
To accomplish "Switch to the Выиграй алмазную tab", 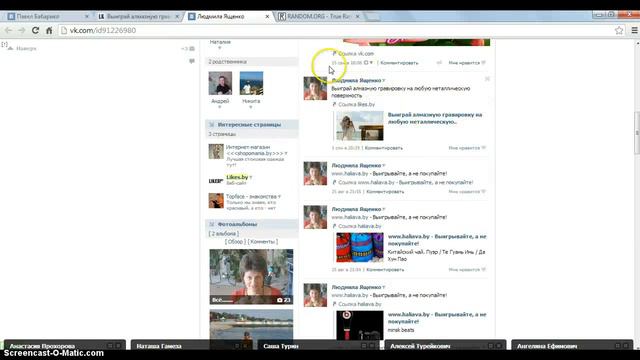I will click(137, 16).
